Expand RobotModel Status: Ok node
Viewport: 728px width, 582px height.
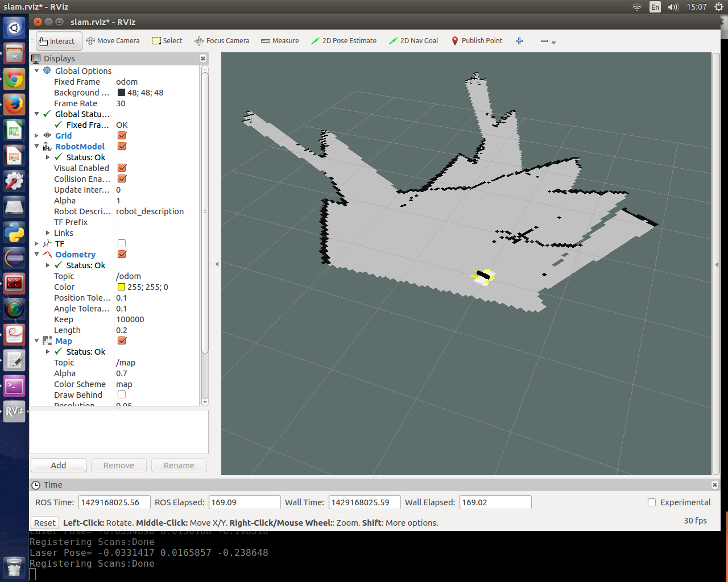(x=48, y=157)
